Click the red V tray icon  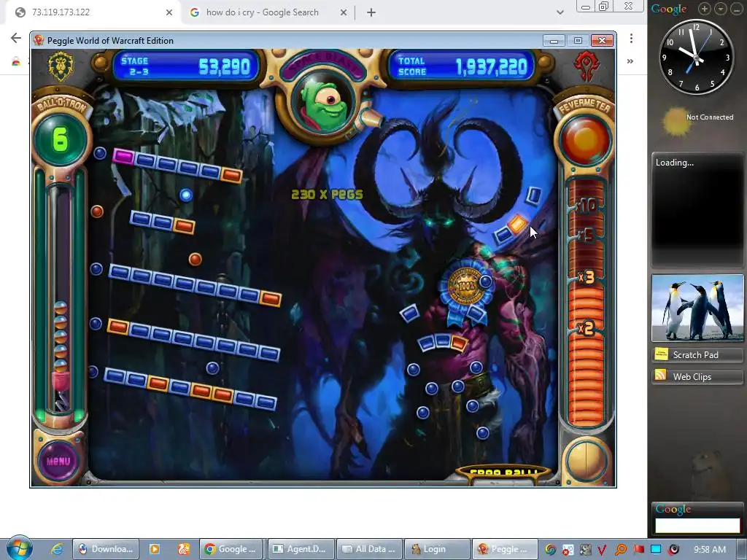[602, 550]
